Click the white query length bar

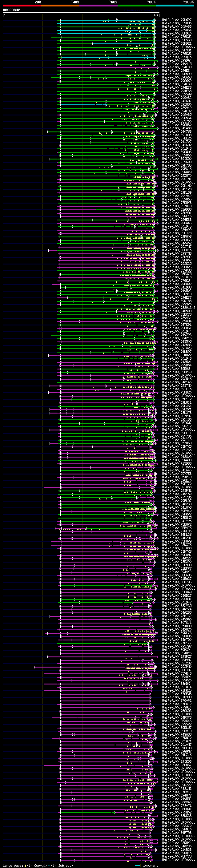pyautogui.click(x=81, y=12)
